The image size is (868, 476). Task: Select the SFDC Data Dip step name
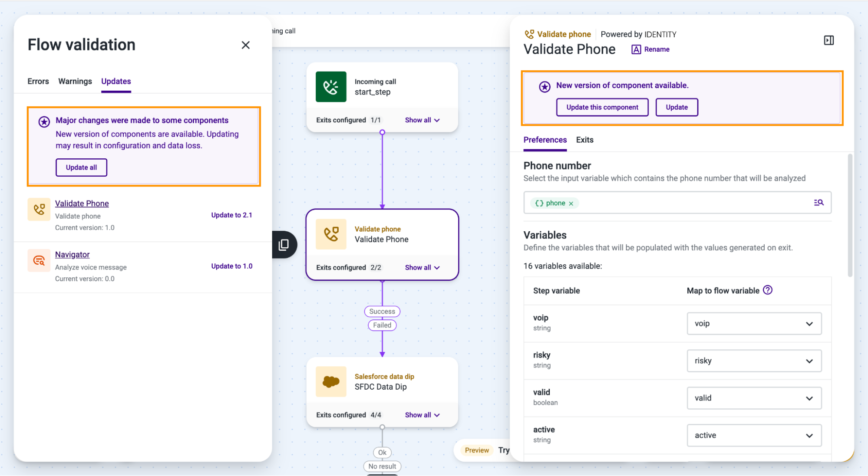(380, 387)
